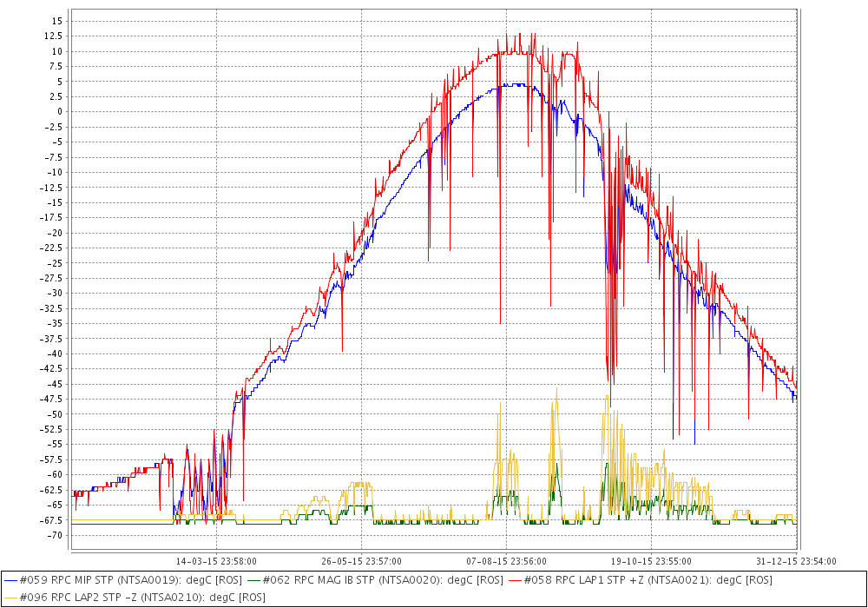Click y-axis value -40

(56, 354)
